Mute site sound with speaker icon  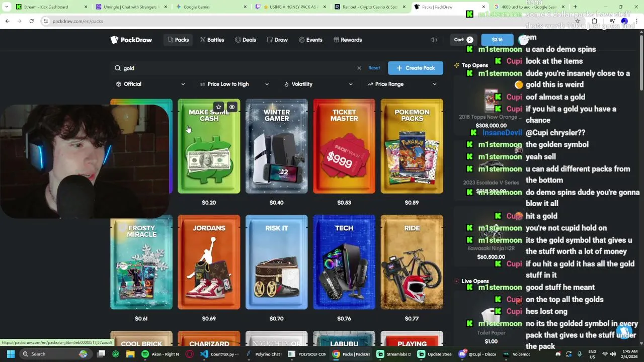[434, 40]
